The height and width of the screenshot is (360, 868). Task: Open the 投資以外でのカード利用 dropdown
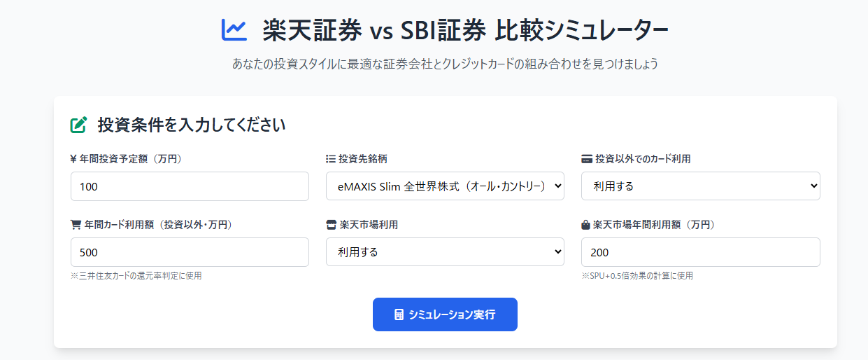tap(701, 186)
